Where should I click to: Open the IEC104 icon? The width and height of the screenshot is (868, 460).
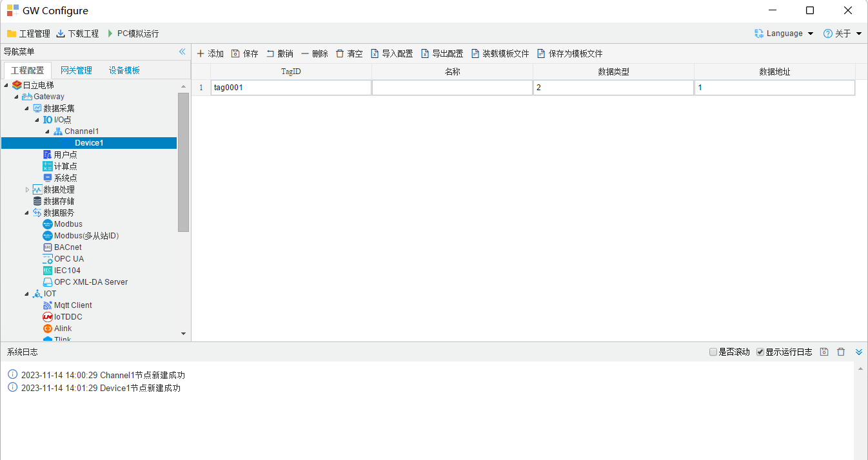(48, 271)
